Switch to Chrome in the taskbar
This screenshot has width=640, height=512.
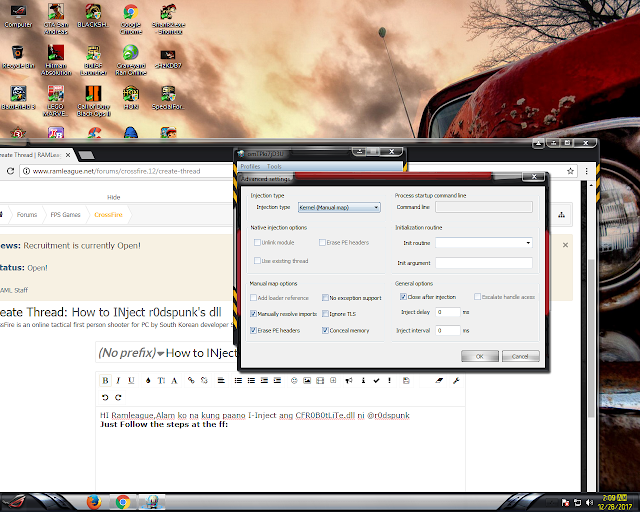click(122, 502)
